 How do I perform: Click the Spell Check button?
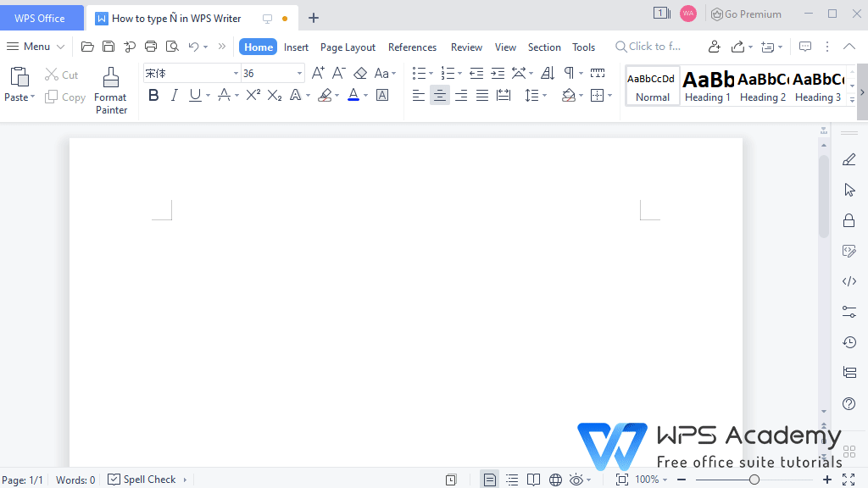[x=142, y=480]
